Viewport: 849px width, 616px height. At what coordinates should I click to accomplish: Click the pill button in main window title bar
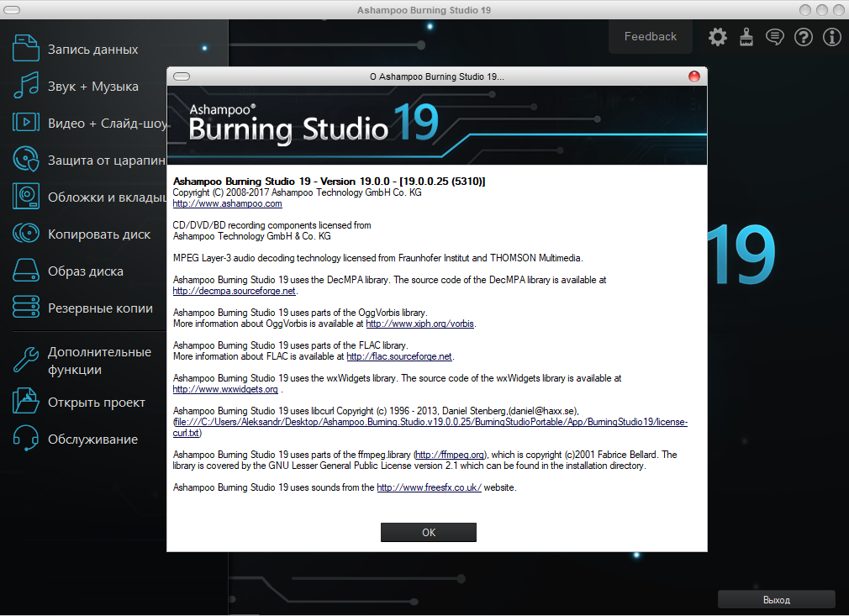12,10
